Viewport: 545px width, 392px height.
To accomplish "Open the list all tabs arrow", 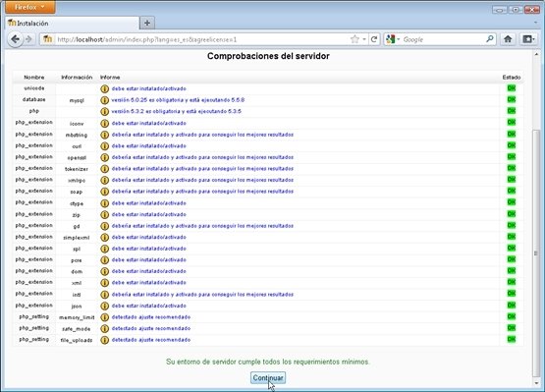I will 535,23.
